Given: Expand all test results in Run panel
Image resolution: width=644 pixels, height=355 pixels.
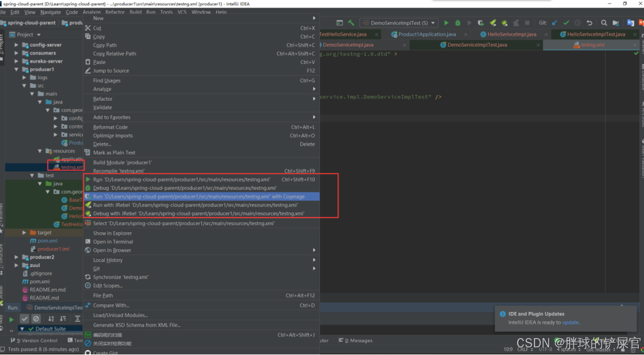Looking at the screenshot, I should click(77, 319).
